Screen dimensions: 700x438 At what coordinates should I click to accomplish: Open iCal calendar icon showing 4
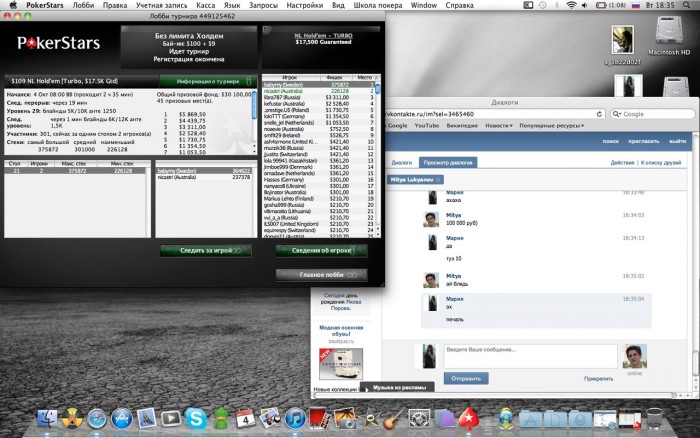tap(245, 418)
